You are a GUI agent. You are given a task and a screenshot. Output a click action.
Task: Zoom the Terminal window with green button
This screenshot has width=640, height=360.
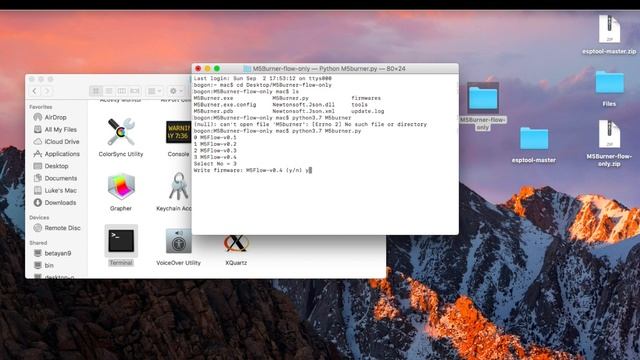coord(217,69)
